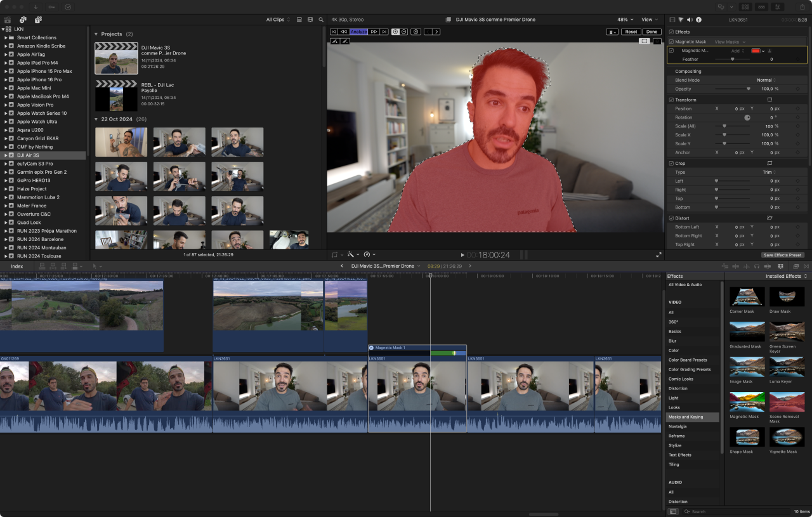
Task: Change the Blend Mode Normal dropdown
Action: [x=766, y=80]
